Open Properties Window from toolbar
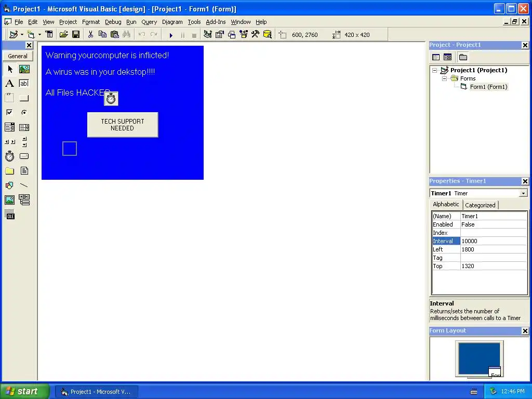 click(x=220, y=35)
